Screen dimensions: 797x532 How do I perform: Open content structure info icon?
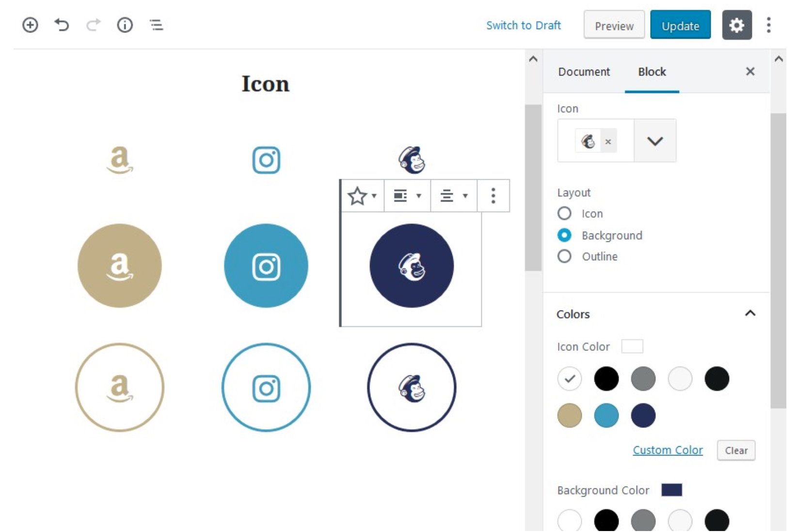point(125,25)
